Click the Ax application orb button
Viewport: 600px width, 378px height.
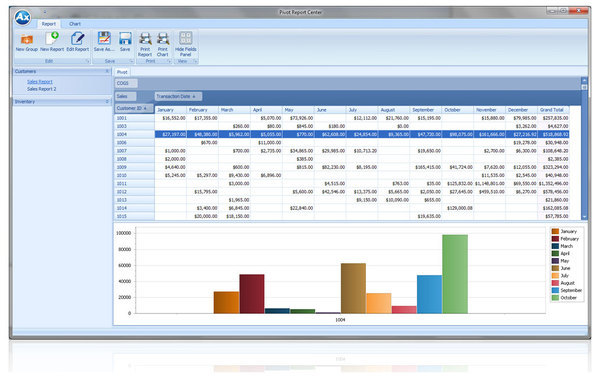point(23,18)
